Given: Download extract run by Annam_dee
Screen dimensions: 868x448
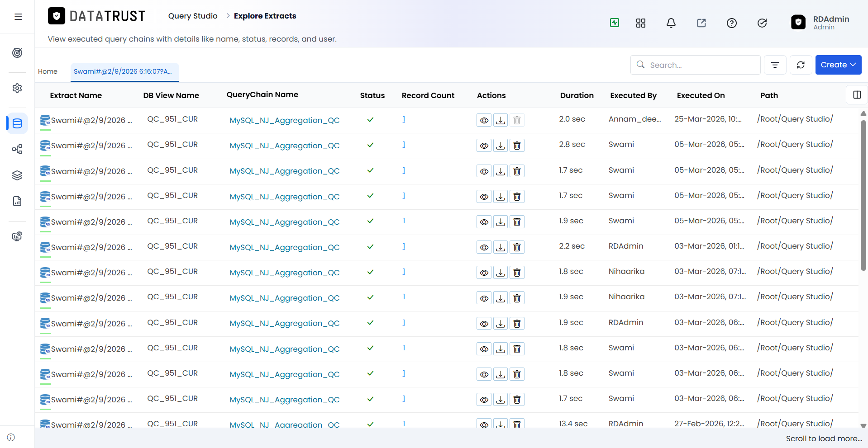Looking at the screenshot, I should click(501, 120).
